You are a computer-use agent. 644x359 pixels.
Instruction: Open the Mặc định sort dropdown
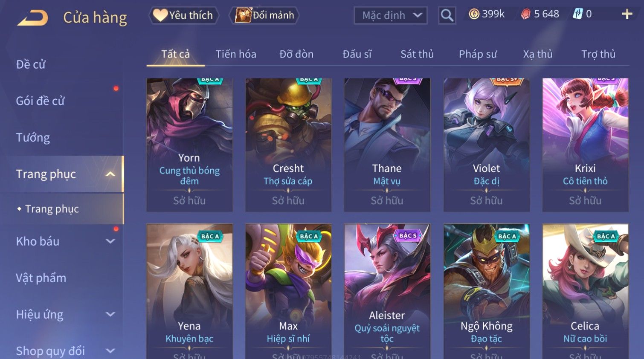coord(391,16)
